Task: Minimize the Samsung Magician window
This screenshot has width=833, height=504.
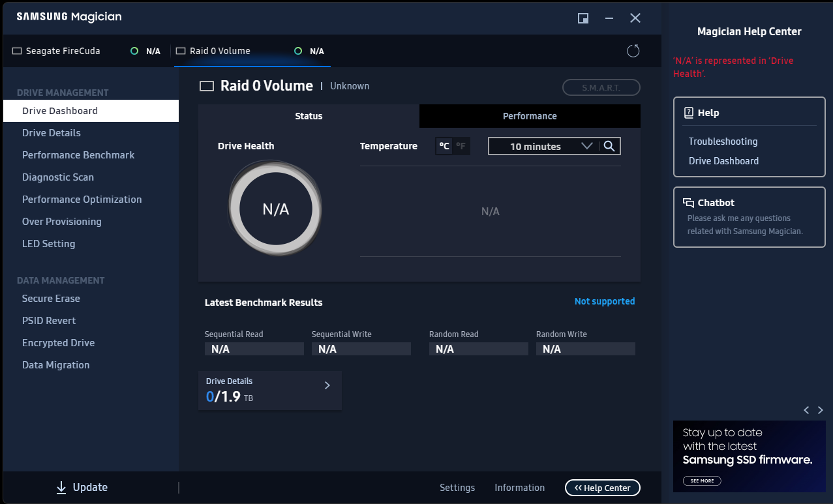Action: pyautogui.click(x=609, y=18)
